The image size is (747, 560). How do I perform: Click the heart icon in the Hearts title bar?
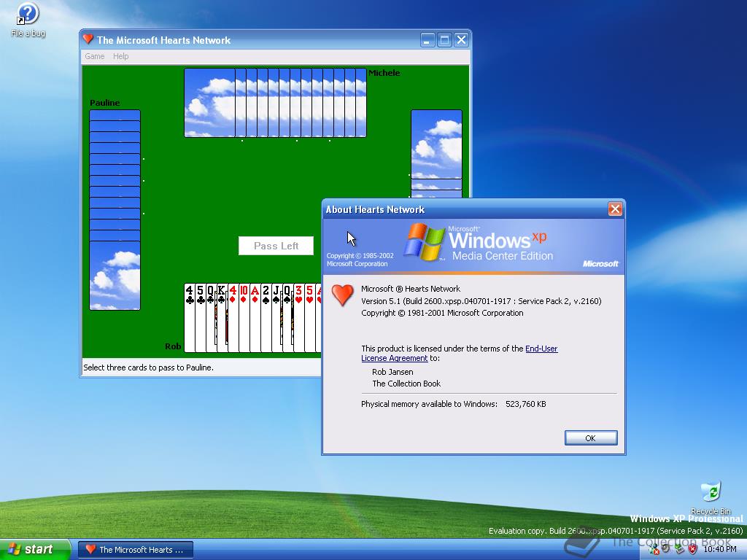coord(88,39)
